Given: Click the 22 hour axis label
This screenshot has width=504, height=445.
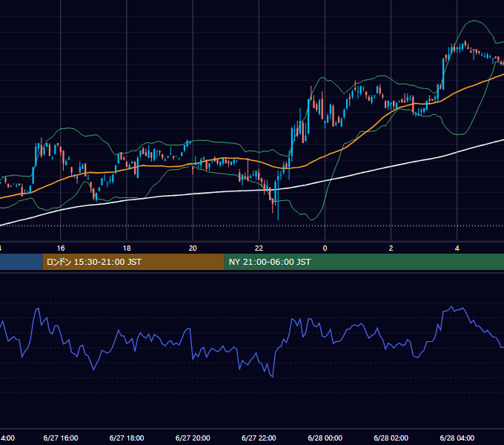Looking at the screenshot, I should (259, 248).
